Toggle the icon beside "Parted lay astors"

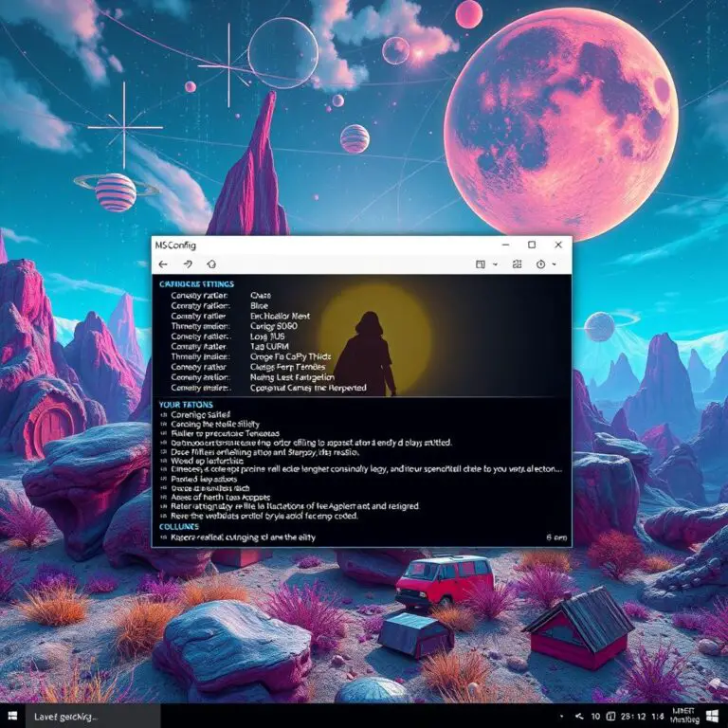click(162, 481)
